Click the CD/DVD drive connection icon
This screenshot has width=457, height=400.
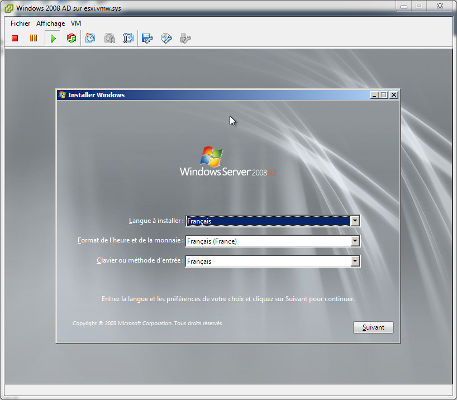[166, 38]
